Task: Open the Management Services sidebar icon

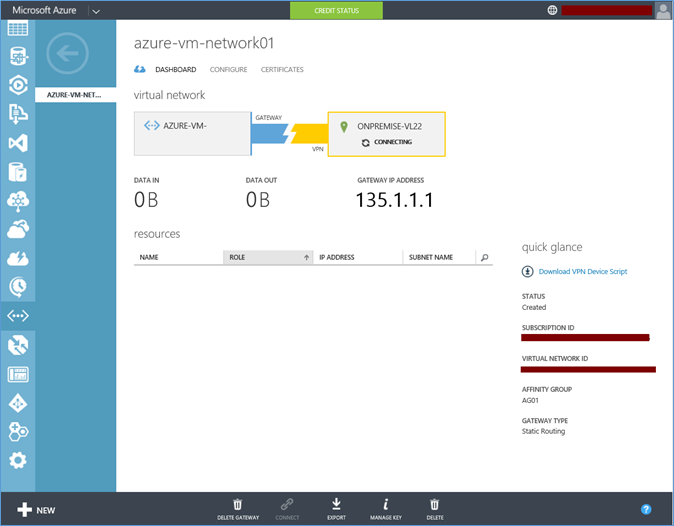Action: (18, 374)
